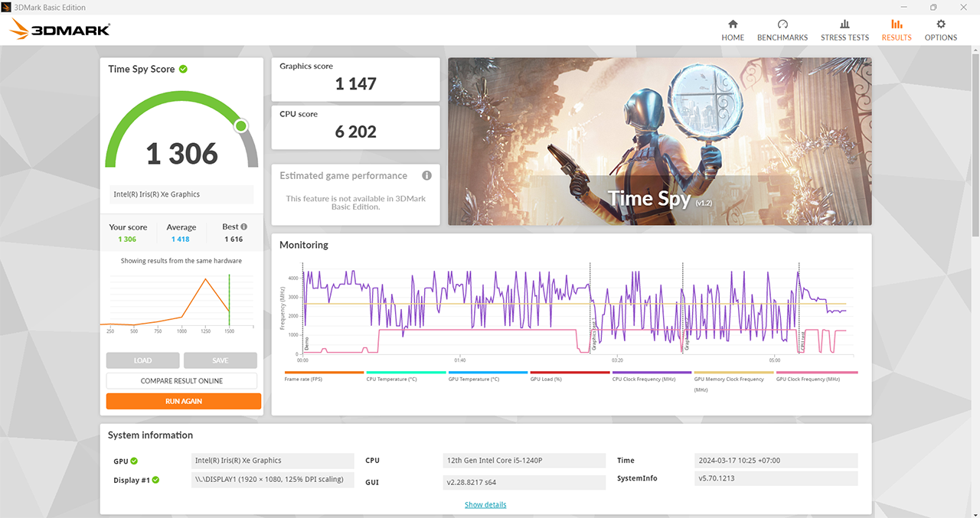The height and width of the screenshot is (518, 980).
Task: Open the OPTIONS tab
Action: coord(941,31)
